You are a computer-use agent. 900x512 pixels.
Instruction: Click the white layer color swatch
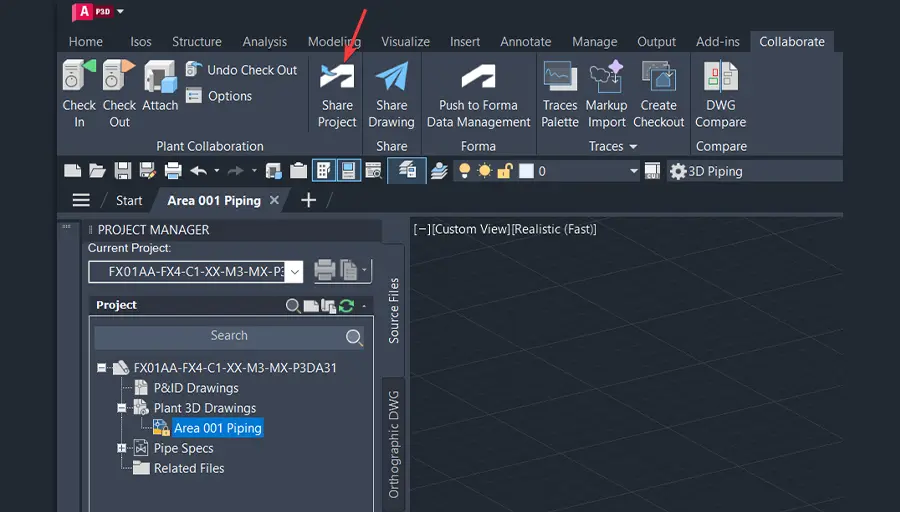[526, 171]
